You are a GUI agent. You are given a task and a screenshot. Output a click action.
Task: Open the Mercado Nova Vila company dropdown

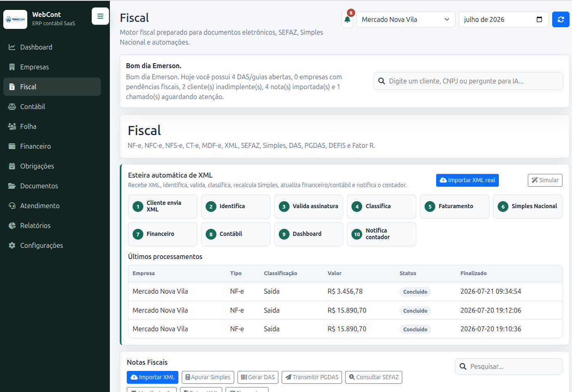click(x=406, y=19)
